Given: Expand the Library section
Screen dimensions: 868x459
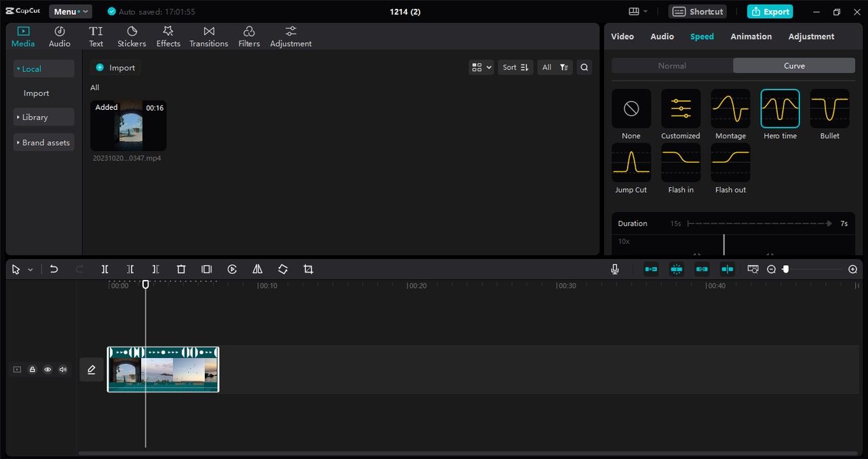Looking at the screenshot, I should tap(44, 117).
